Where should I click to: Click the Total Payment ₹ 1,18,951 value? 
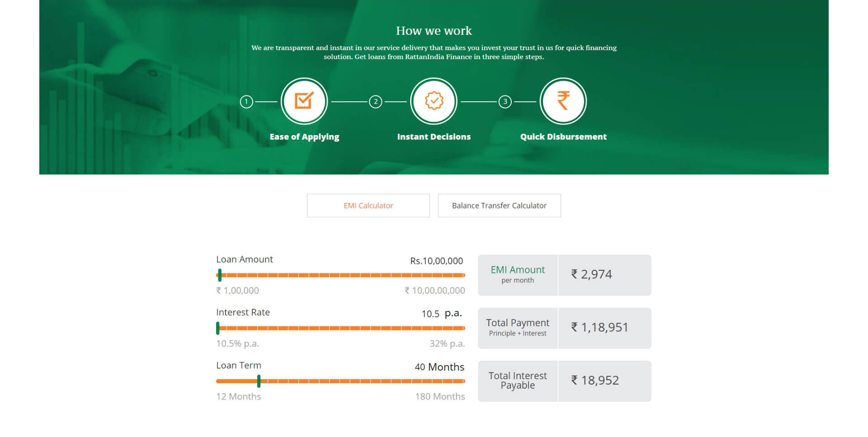click(599, 327)
